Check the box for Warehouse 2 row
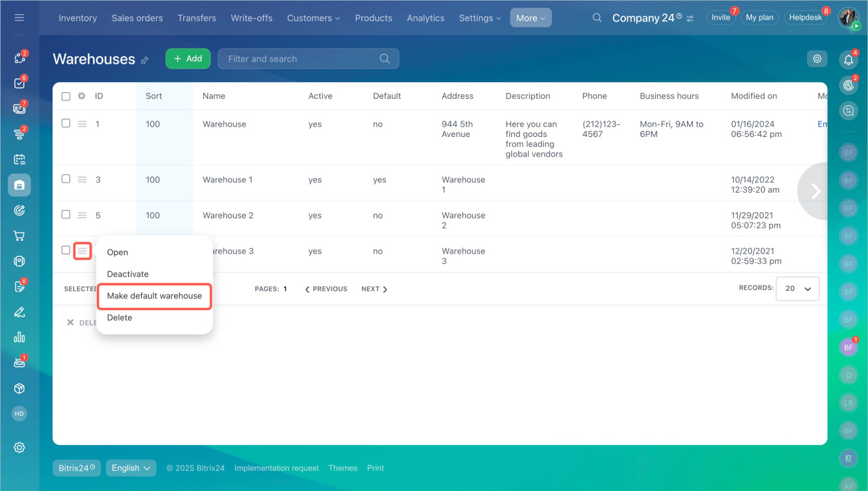This screenshot has width=868, height=491. pos(66,214)
